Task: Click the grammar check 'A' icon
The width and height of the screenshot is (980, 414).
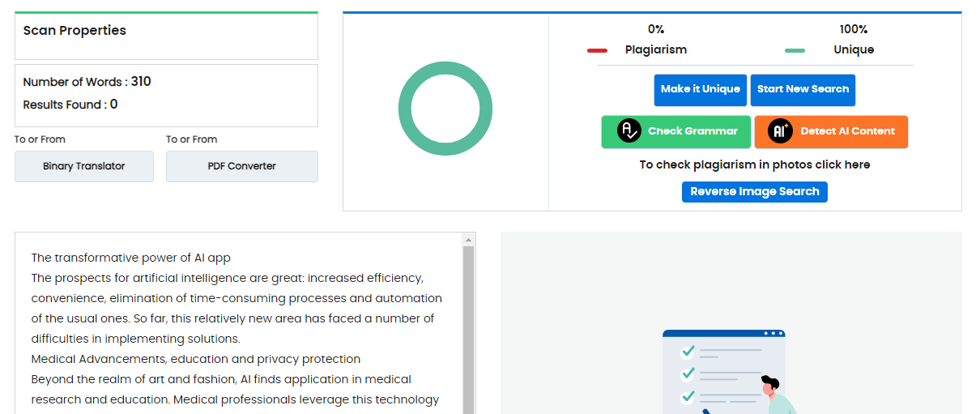Action: coord(629,131)
